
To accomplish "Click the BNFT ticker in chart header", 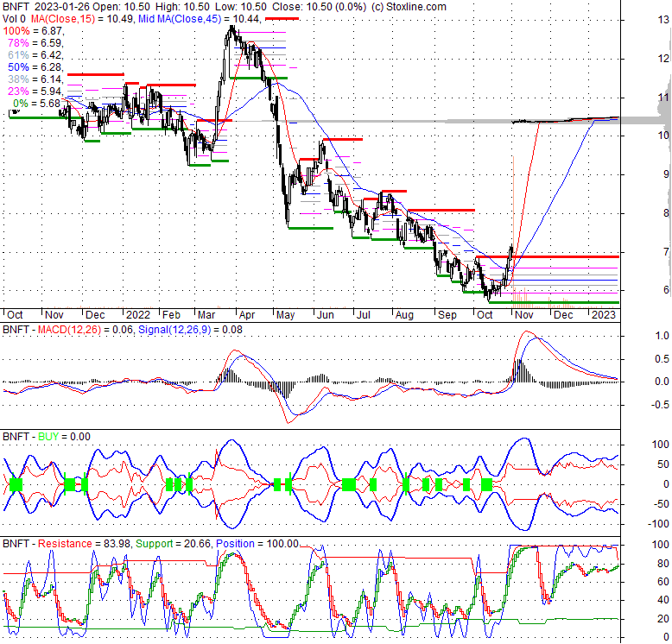I will tap(16, 7).
